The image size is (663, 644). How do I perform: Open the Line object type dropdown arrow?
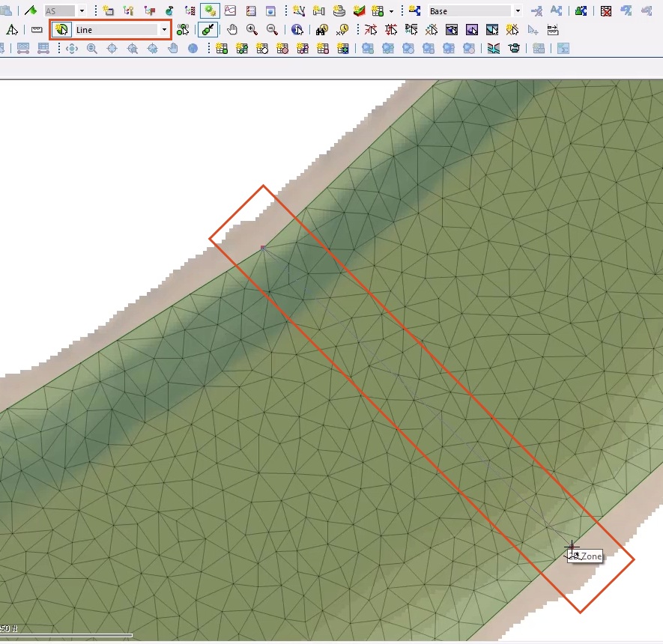pyautogui.click(x=164, y=30)
